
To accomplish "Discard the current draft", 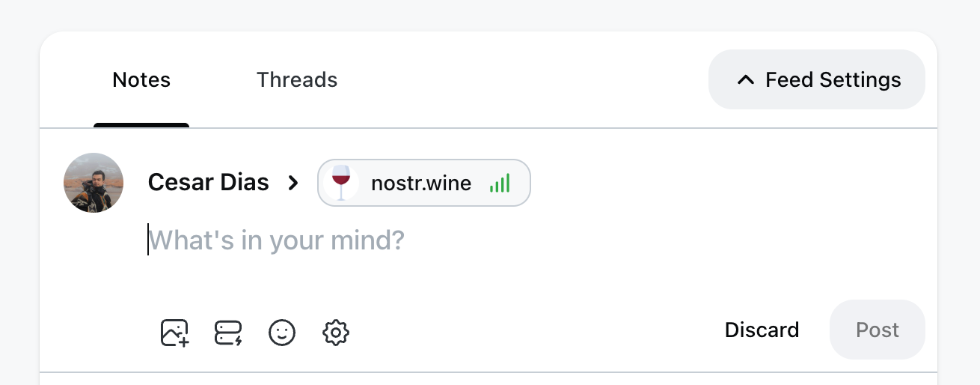I will (762, 330).
